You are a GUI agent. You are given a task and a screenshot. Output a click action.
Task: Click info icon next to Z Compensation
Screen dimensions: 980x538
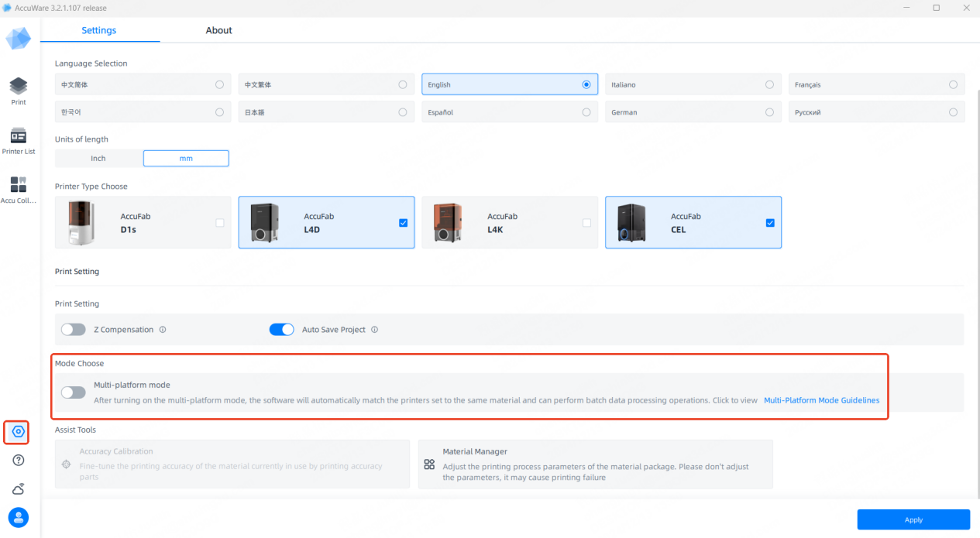click(x=163, y=330)
